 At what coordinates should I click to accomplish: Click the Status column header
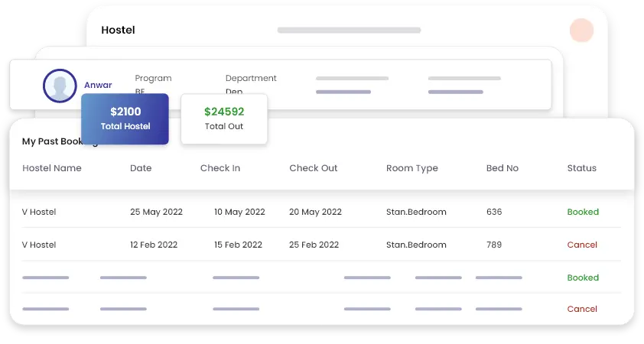581,168
